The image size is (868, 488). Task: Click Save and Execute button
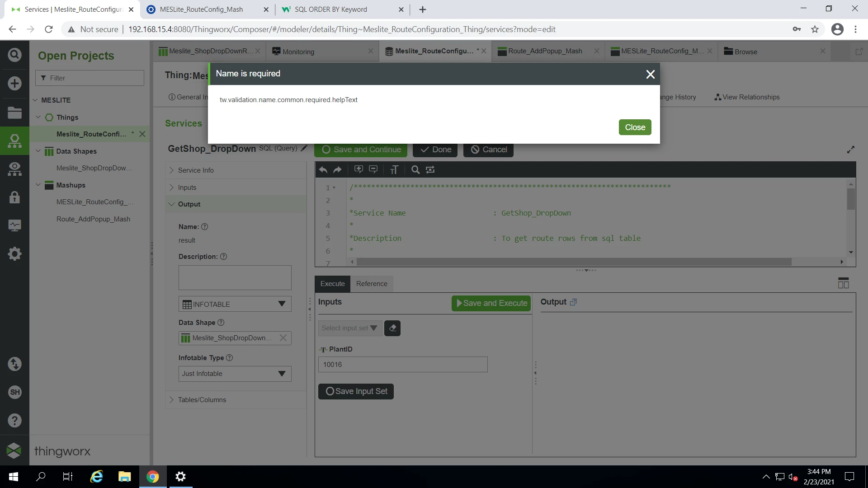(491, 303)
